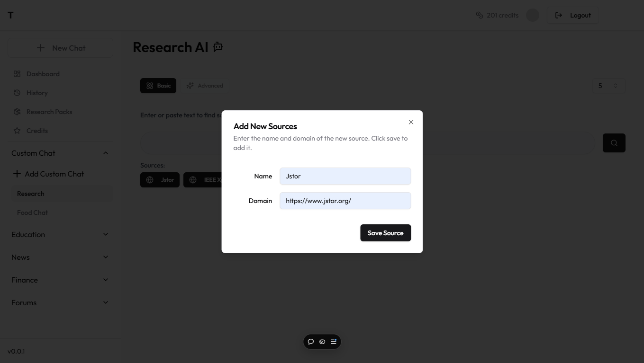
Task: Click the Basic tab grid icon
Action: pos(150,86)
